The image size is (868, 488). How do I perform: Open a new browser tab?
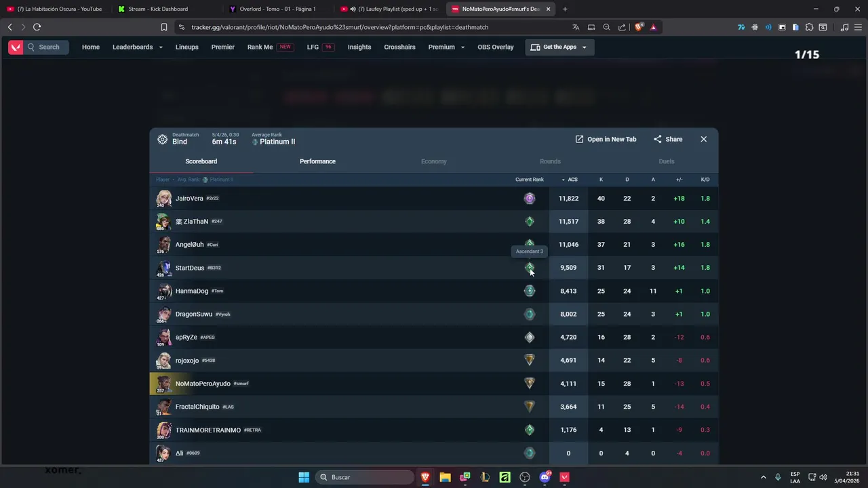[x=565, y=9]
